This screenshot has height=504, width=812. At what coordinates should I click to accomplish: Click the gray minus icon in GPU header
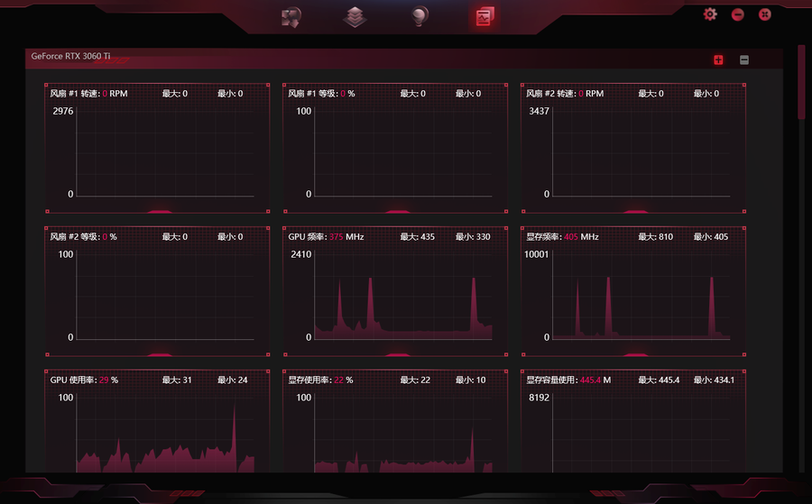click(744, 60)
